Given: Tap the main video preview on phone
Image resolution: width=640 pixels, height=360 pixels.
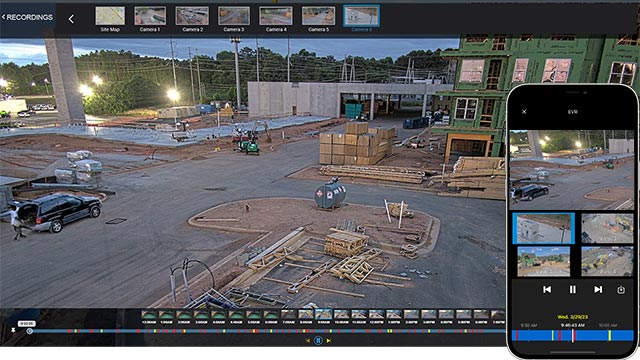Looking at the screenshot, I should click(572, 170).
